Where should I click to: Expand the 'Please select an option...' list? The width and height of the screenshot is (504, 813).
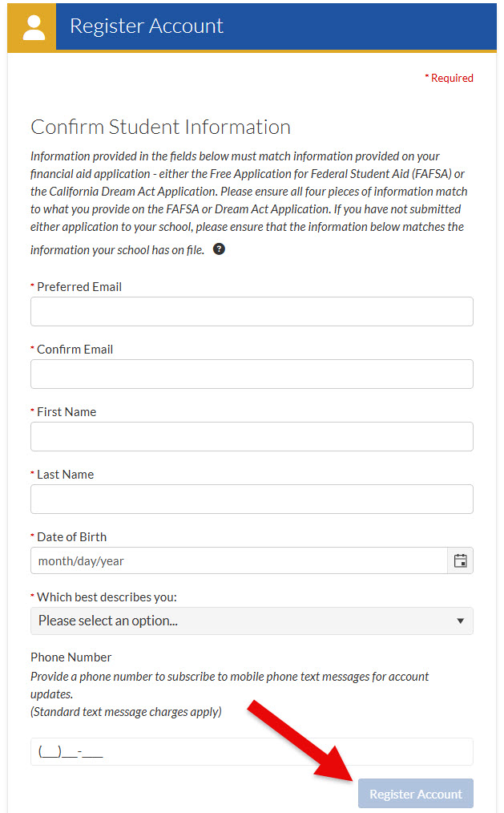click(252, 621)
